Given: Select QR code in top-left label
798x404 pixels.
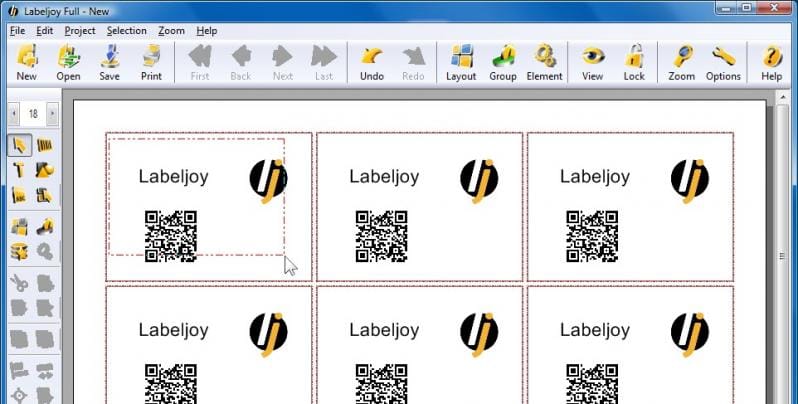Looking at the screenshot, I should [171, 236].
